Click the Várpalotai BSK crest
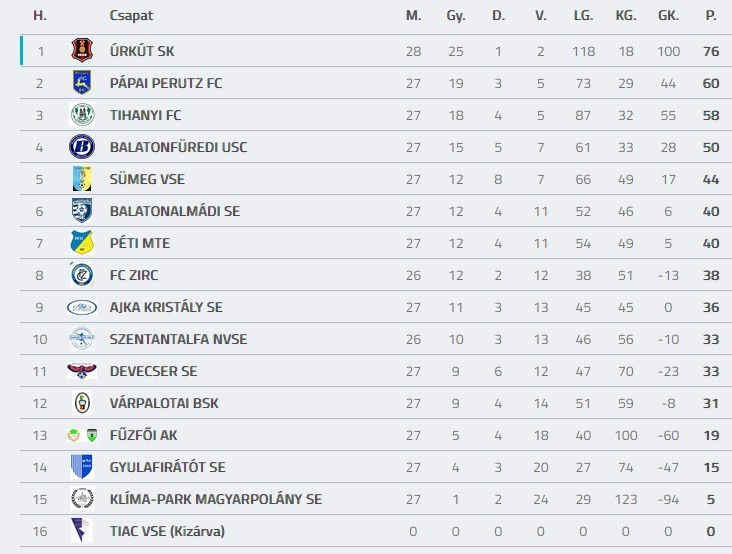 82,403
